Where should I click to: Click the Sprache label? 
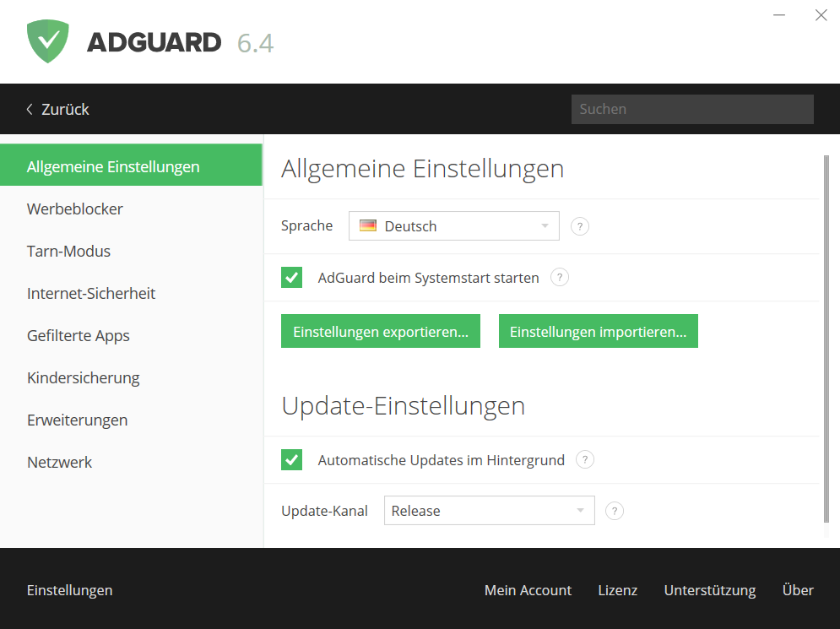coord(306,226)
